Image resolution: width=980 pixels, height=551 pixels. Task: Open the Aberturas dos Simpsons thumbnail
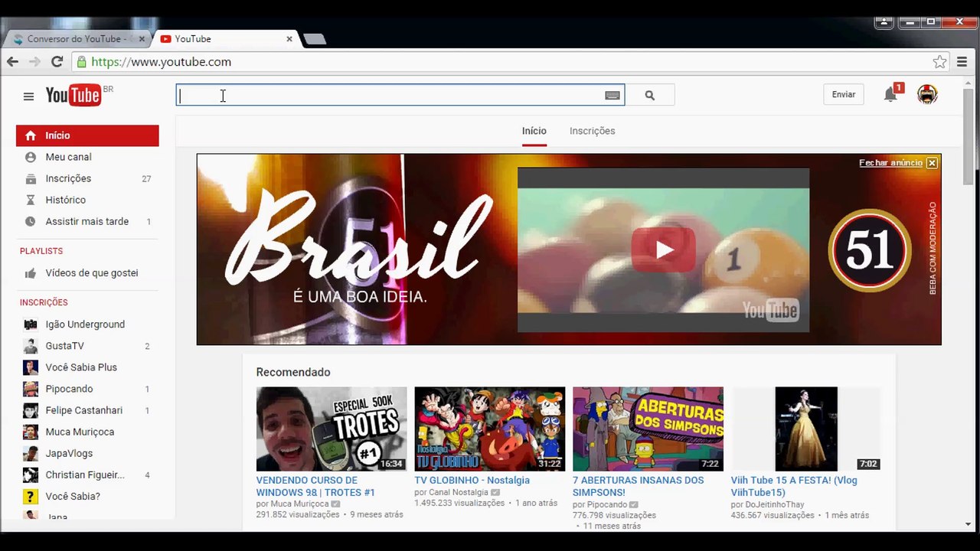648,429
